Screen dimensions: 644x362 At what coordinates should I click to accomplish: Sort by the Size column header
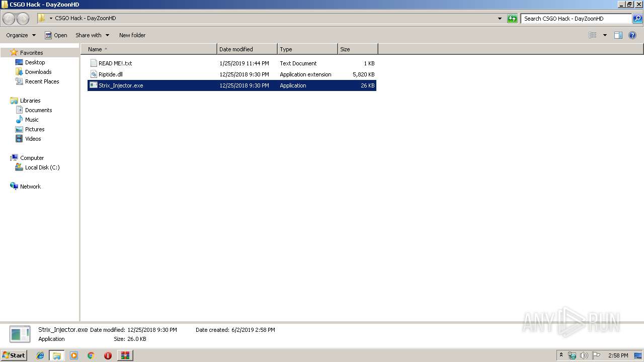click(x=358, y=49)
